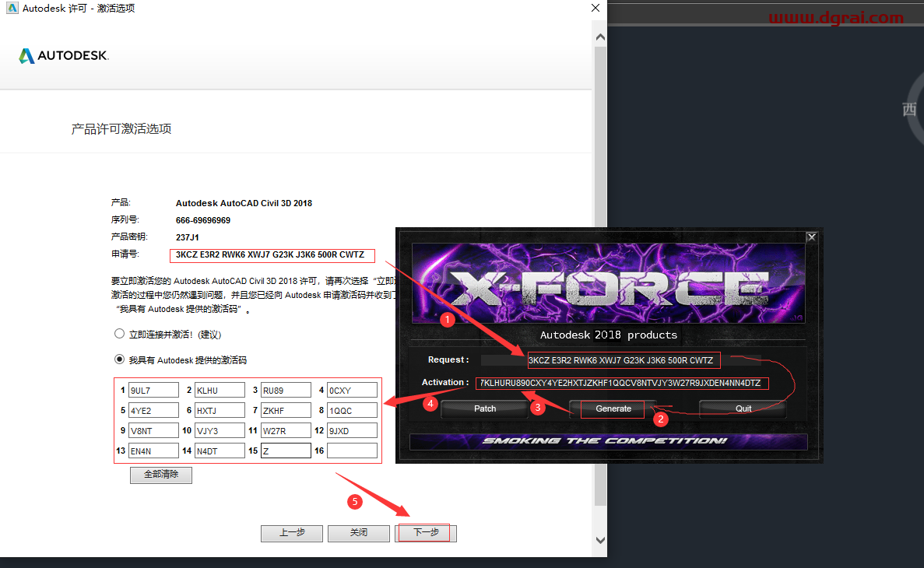The height and width of the screenshot is (568, 924).
Task: Click the 全部清除 clear all button
Action: click(161, 475)
